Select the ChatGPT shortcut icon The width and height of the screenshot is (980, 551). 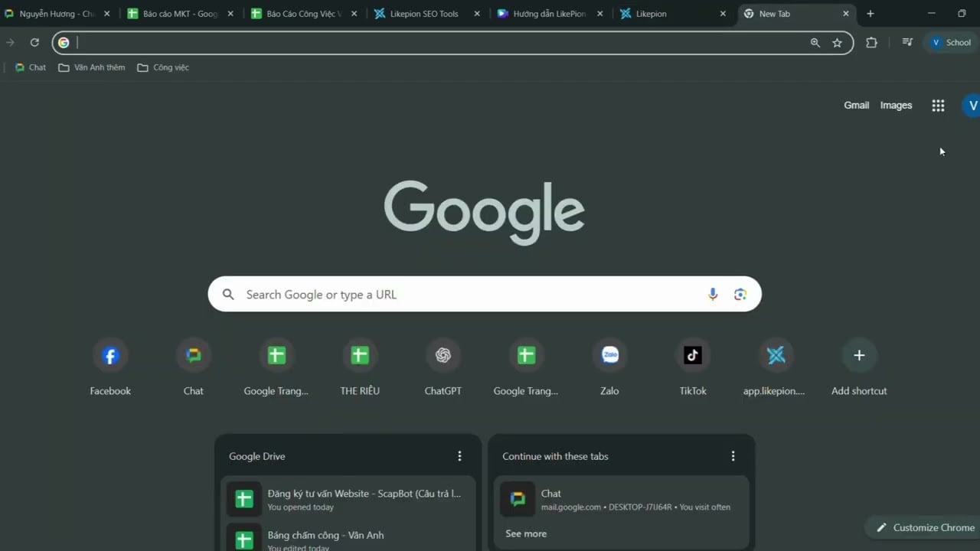[443, 354]
